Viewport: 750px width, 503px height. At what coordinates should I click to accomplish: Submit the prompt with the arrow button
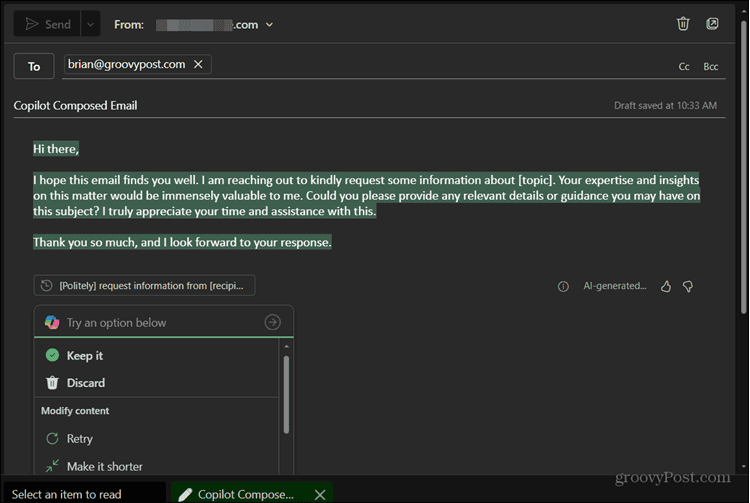(x=272, y=322)
